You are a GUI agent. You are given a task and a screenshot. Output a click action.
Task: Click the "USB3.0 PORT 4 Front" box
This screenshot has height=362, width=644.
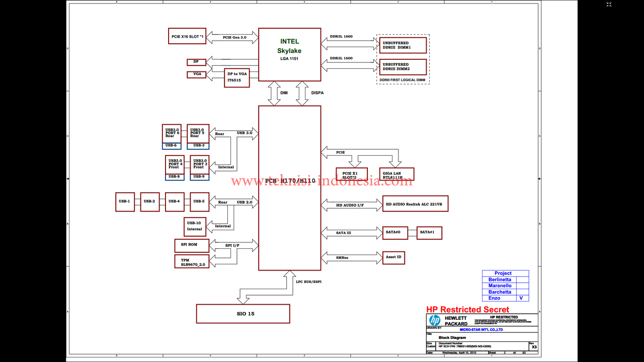click(x=175, y=164)
